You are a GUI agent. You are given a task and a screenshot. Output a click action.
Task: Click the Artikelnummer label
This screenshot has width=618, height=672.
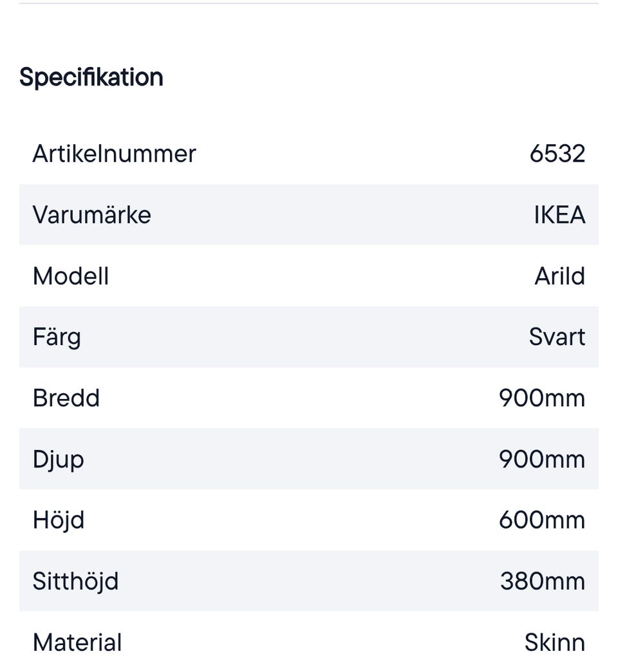[x=114, y=154]
